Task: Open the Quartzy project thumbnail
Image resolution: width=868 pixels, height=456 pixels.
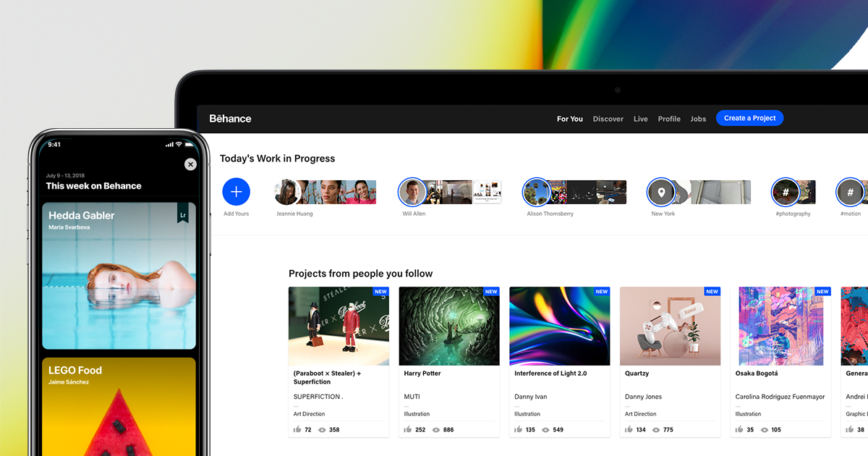Action: pos(671,326)
